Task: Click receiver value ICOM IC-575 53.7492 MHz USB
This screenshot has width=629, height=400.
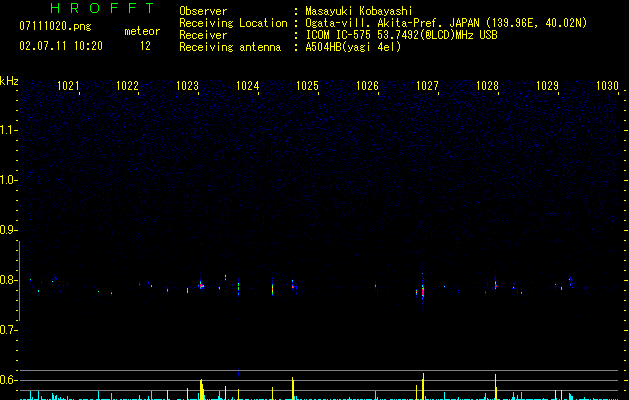Action: point(401,35)
